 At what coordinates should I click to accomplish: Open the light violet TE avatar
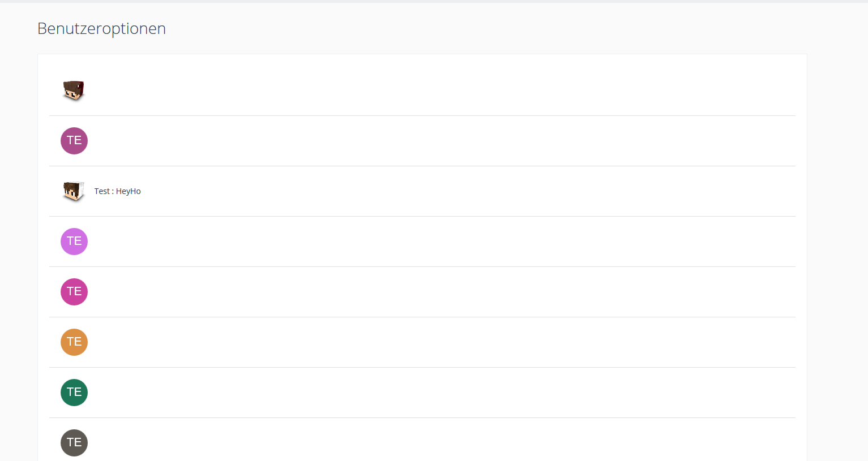74,242
